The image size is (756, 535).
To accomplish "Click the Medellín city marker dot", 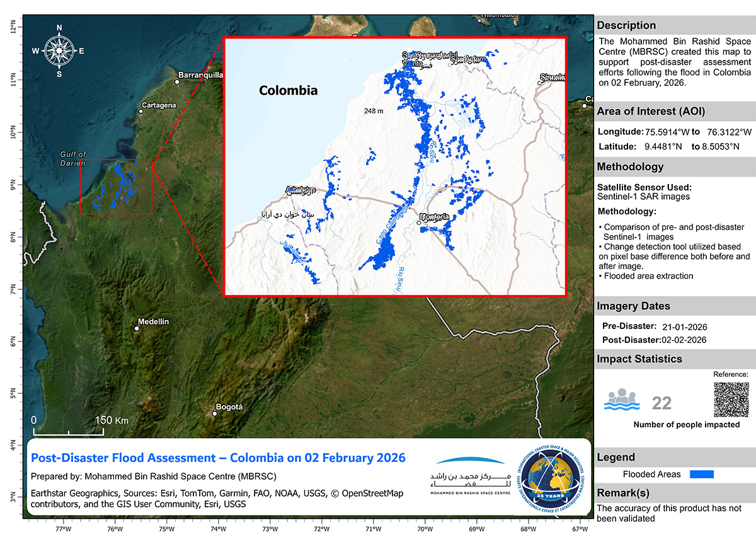I will click(x=137, y=328).
